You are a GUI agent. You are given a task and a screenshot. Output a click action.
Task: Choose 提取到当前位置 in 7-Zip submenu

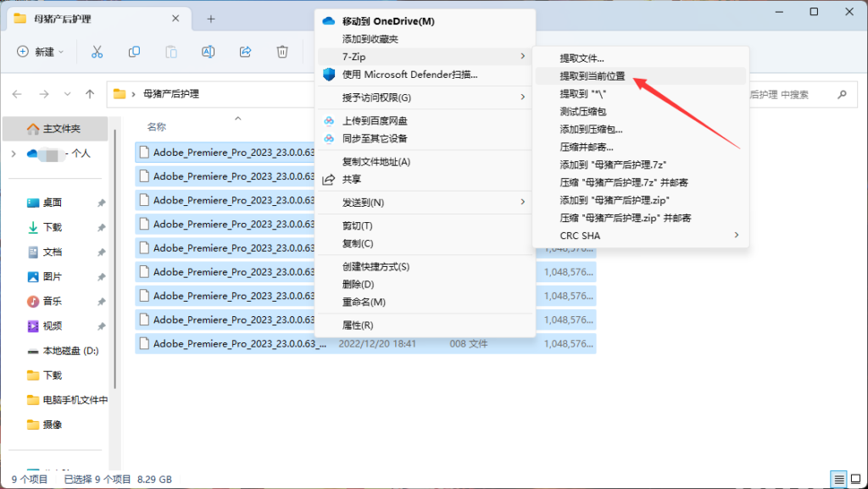pos(641,76)
